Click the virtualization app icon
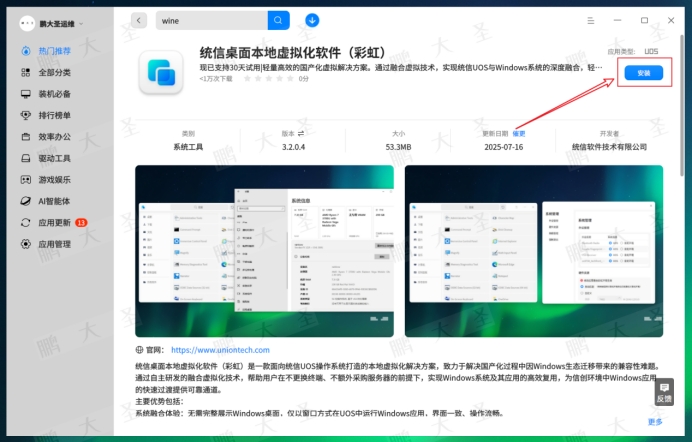The width and height of the screenshot is (692, 442). point(161,72)
